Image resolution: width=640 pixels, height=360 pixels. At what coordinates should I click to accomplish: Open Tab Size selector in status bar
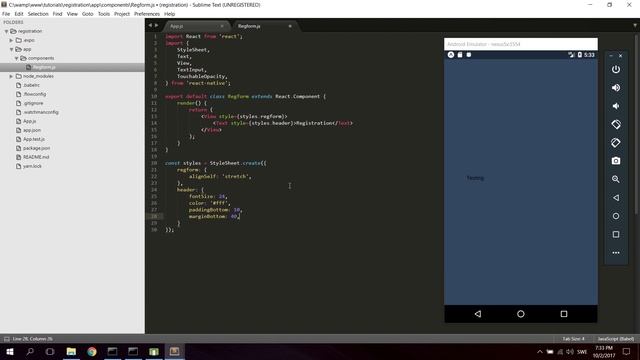point(573,339)
